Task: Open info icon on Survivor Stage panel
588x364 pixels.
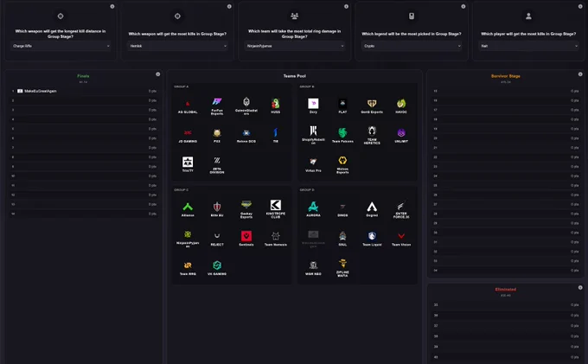Action: tap(580, 74)
